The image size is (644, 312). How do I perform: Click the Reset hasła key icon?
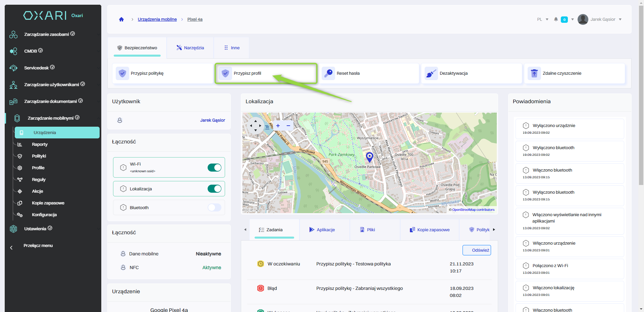click(x=328, y=73)
